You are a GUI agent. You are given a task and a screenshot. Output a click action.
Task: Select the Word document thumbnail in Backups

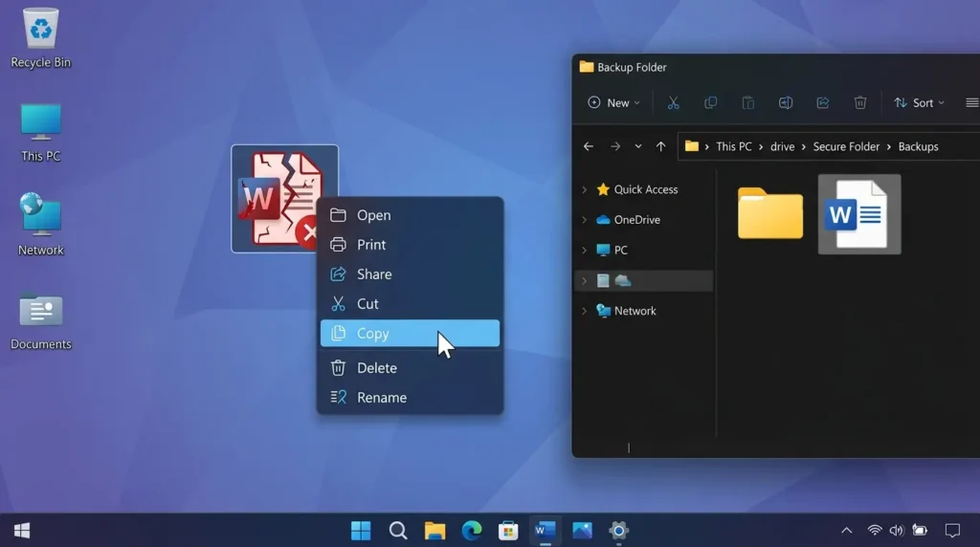click(859, 214)
